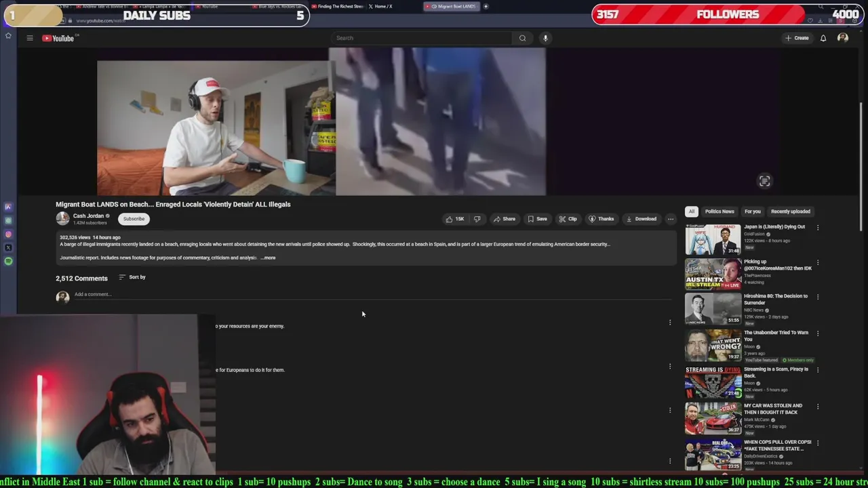
Task: Click the 'Add a comment...' field
Action: 372,295
